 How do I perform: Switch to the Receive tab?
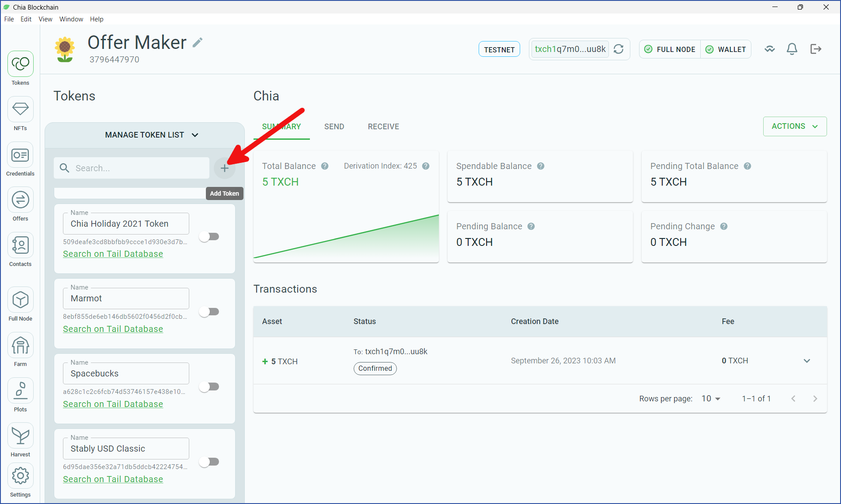[x=383, y=127]
